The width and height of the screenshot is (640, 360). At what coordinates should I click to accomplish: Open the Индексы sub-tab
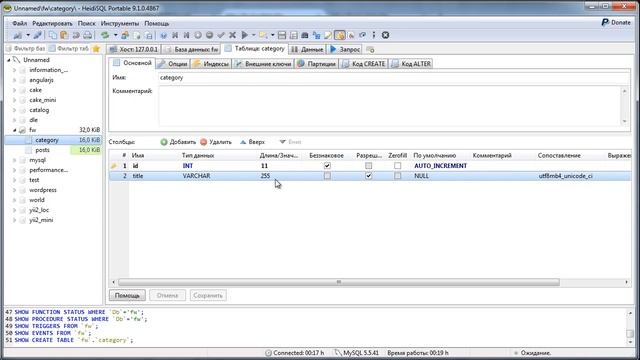[211, 64]
